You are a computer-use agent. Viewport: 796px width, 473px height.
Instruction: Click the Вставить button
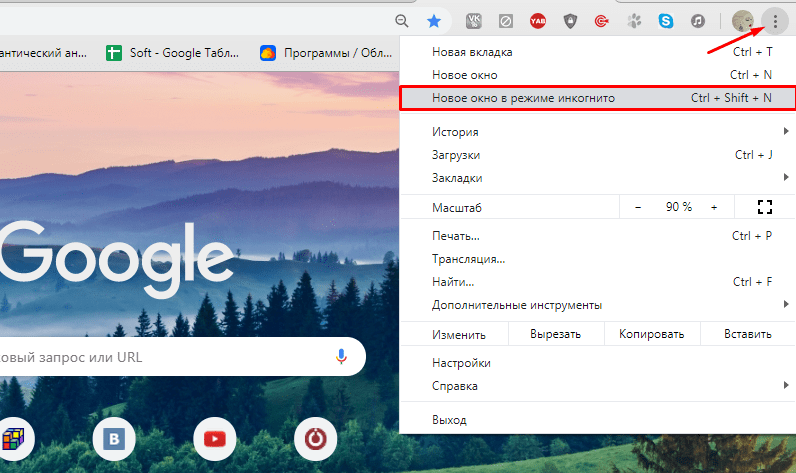(x=747, y=335)
